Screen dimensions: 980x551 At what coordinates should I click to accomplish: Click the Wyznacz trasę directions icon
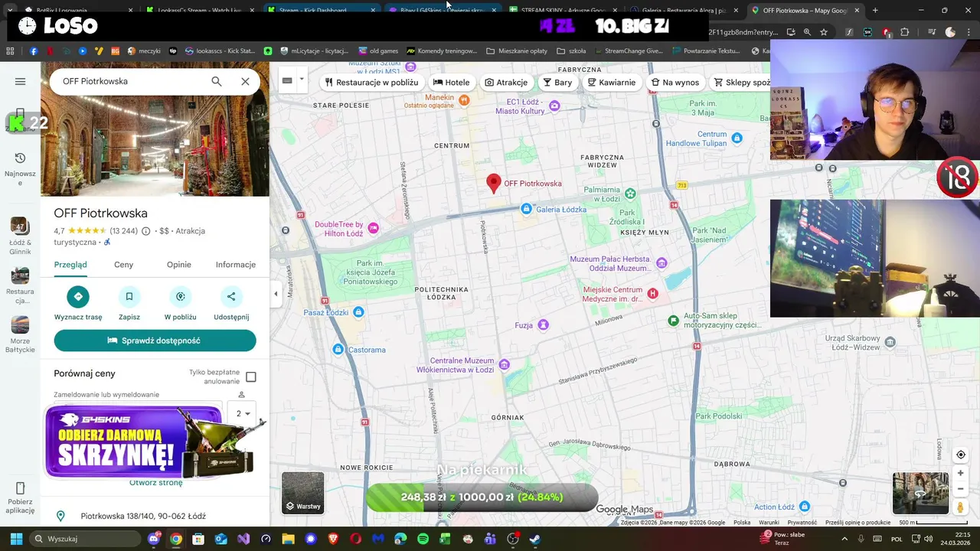pyautogui.click(x=78, y=297)
